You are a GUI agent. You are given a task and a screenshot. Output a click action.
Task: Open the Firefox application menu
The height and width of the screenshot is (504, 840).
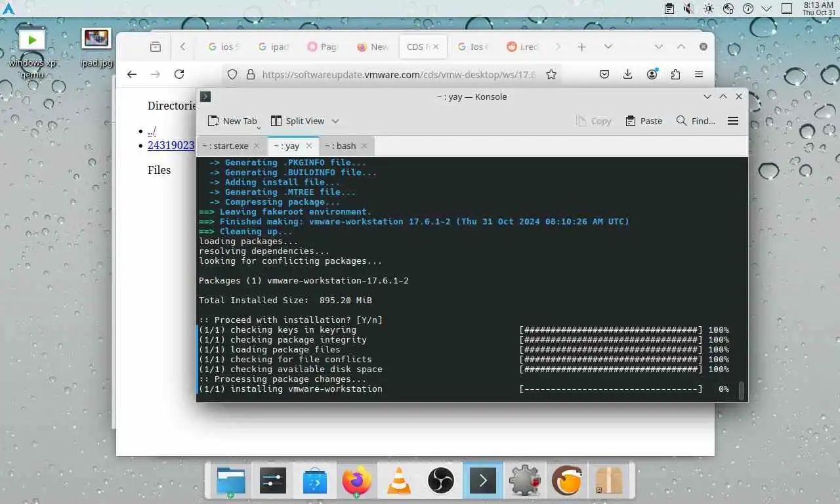(699, 74)
